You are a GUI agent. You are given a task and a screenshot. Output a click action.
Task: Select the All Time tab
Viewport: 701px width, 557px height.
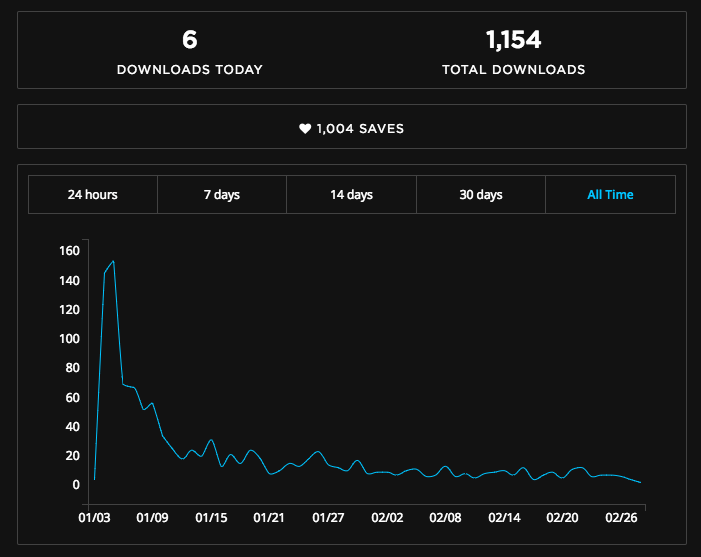[610, 194]
